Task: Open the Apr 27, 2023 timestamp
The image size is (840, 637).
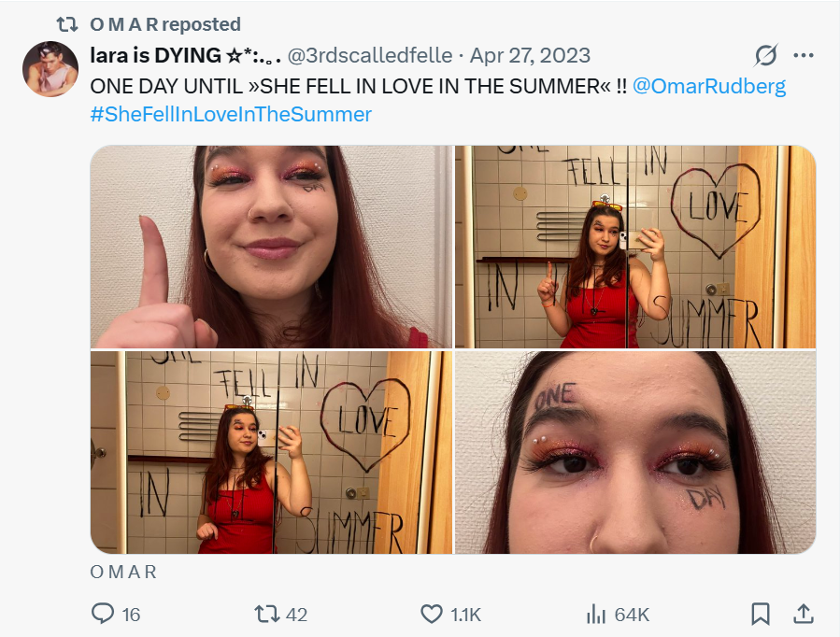Action: 530,56
